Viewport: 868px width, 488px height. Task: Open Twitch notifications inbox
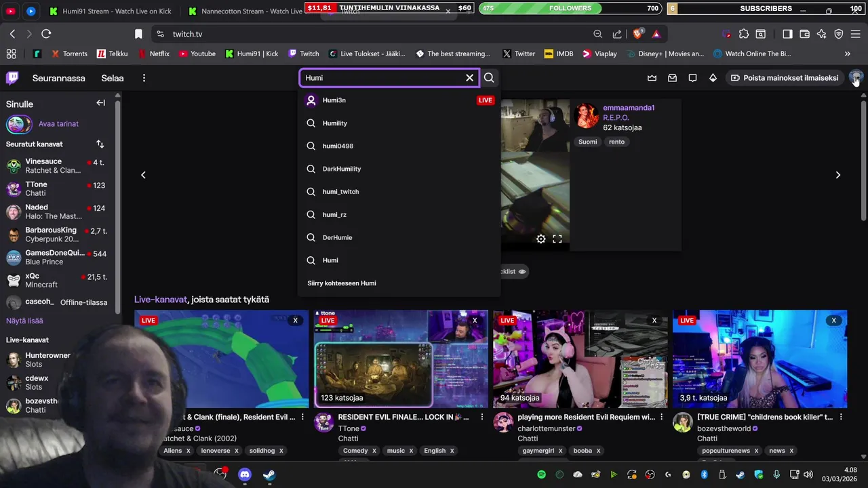pyautogui.click(x=672, y=78)
